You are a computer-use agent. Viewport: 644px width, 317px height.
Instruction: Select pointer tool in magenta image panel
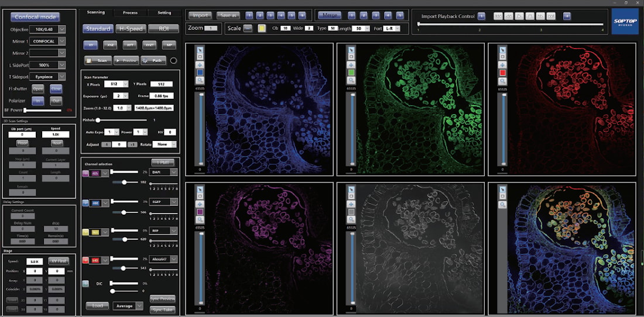[x=201, y=189]
